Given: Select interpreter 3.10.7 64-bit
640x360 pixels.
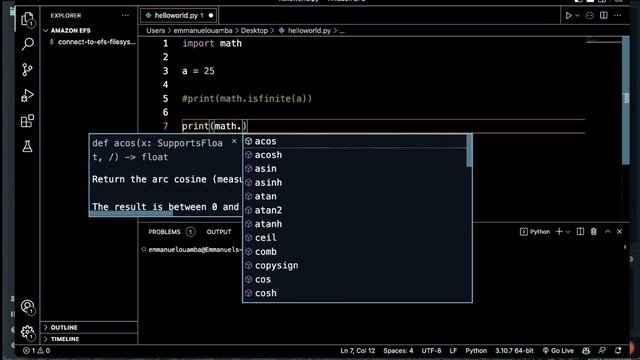Looking at the screenshot, I should click(514, 351).
